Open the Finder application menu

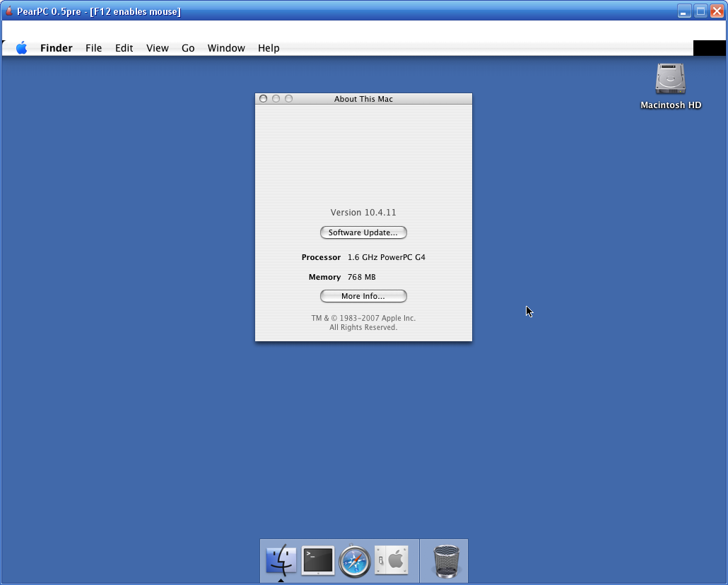pyautogui.click(x=57, y=48)
